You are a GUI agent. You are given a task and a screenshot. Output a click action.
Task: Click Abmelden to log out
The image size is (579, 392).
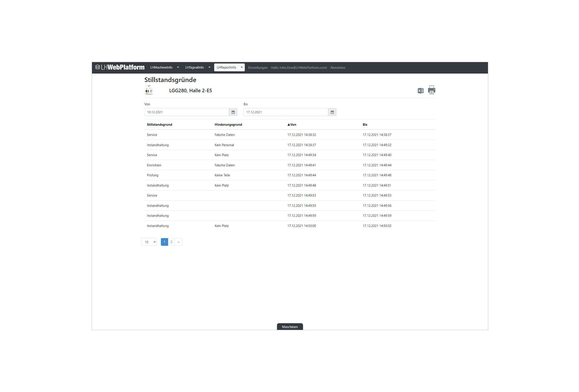337,68
